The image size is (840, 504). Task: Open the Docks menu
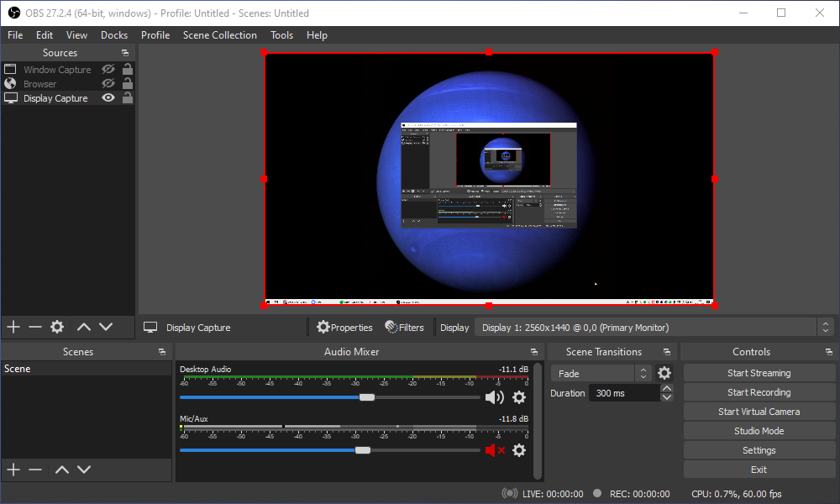114,35
